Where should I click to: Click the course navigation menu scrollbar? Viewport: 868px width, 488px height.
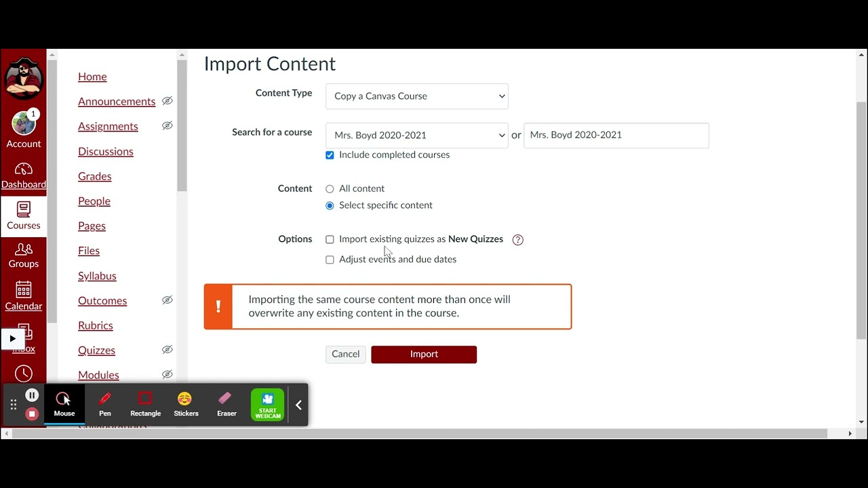pyautogui.click(x=182, y=125)
